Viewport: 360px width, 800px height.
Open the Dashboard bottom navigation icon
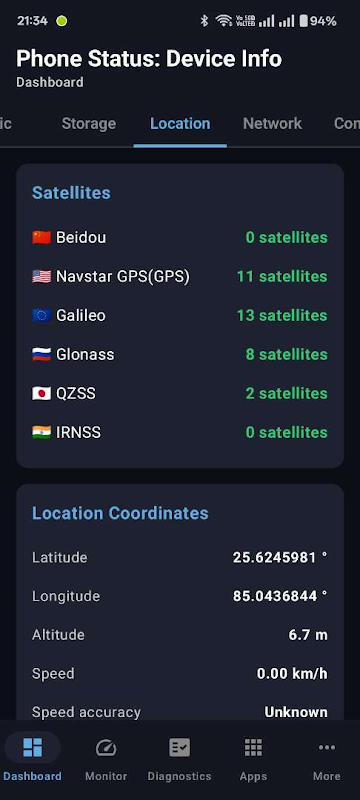[33, 748]
